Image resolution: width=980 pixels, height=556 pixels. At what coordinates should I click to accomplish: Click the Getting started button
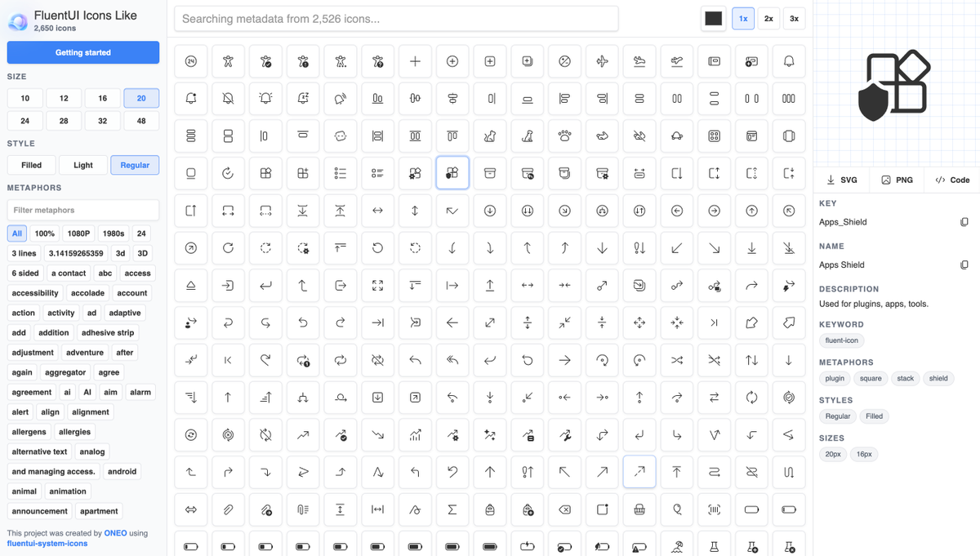point(83,52)
